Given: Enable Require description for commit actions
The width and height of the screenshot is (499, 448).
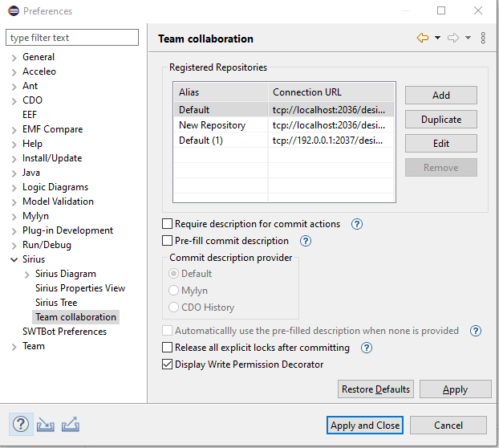Looking at the screenshot, I should [x=168, y=225].
